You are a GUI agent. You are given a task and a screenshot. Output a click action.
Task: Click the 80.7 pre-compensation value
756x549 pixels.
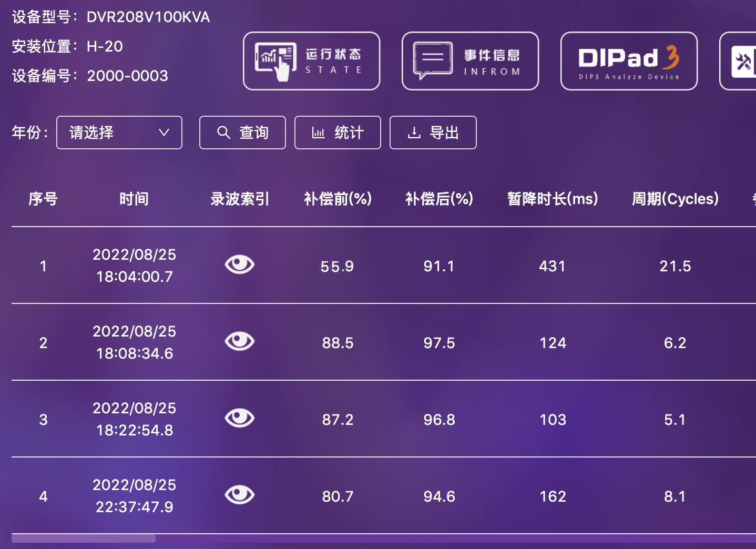338,497
